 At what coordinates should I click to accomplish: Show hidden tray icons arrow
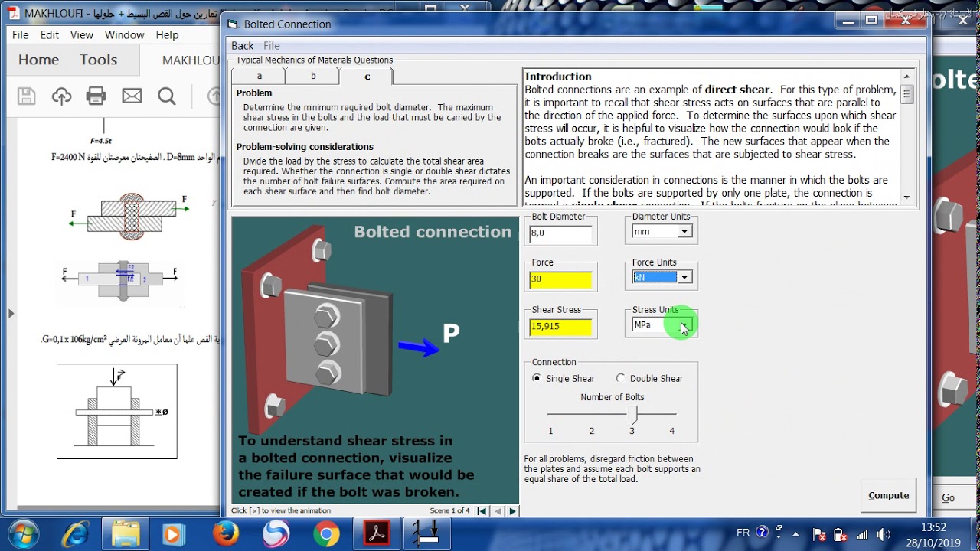coord(796,533)
